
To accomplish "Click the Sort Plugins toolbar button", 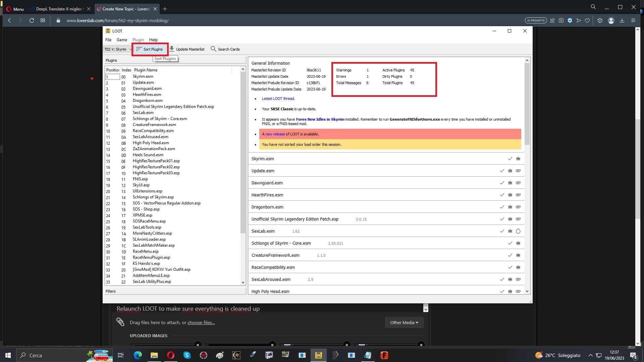I will point(150,49).
